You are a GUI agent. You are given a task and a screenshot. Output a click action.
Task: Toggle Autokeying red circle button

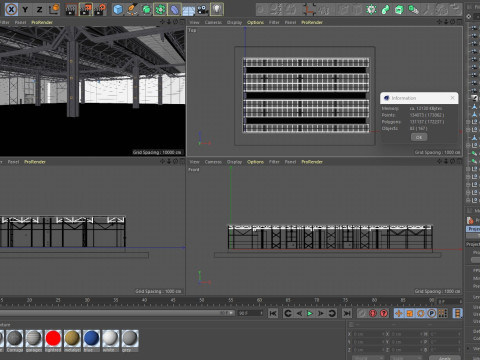click(373, 313)
